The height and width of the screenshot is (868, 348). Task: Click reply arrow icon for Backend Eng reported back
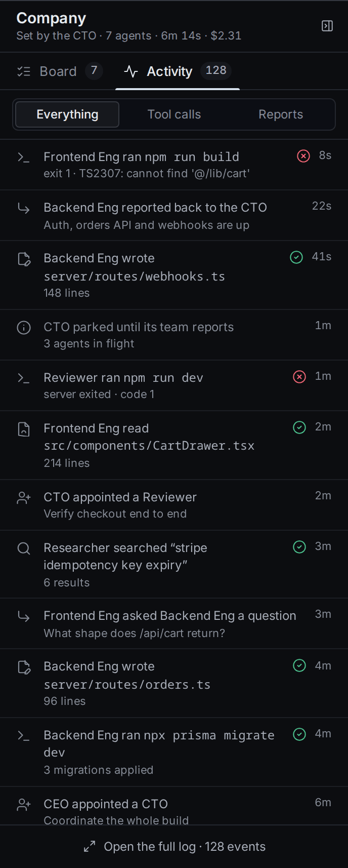click(24, 208)
